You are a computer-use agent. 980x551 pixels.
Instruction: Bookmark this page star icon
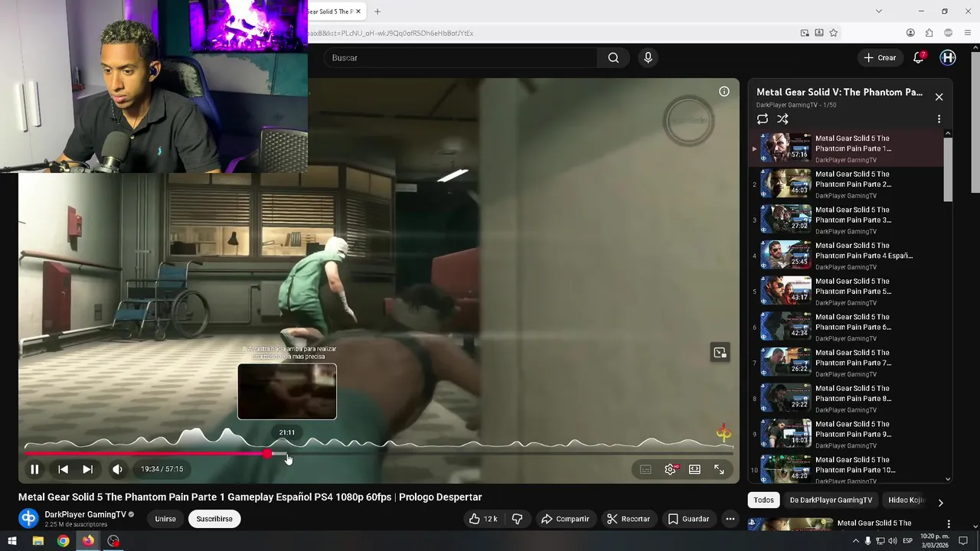click(834, 33)
